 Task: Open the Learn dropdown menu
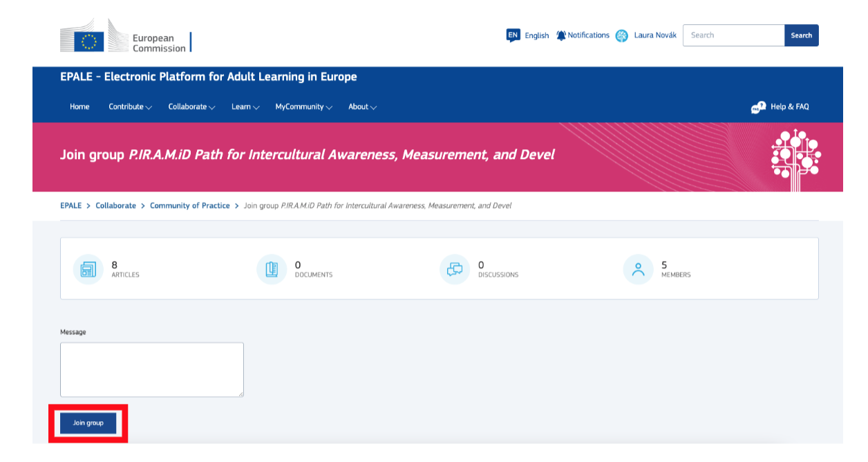245,107
